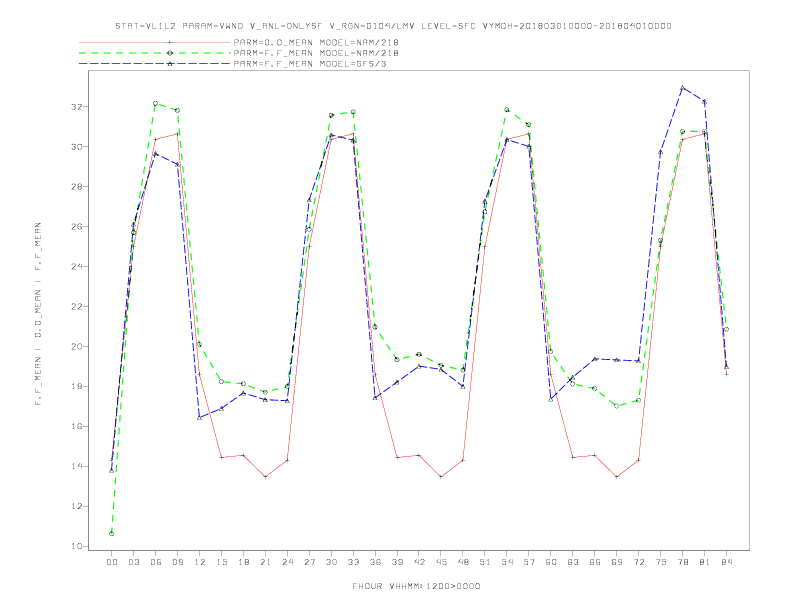Click the green circle point at hour 69
792x612 pixels.
[x=617, y=406]
